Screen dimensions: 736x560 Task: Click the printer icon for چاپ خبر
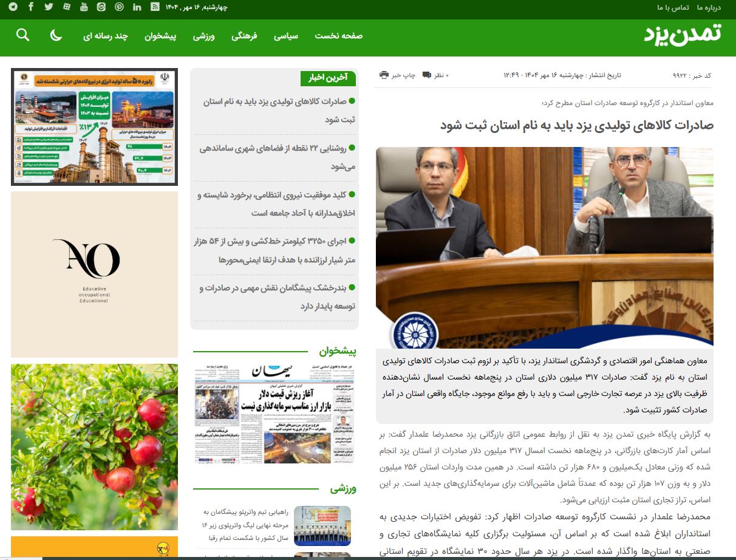[x=384, y=75]
